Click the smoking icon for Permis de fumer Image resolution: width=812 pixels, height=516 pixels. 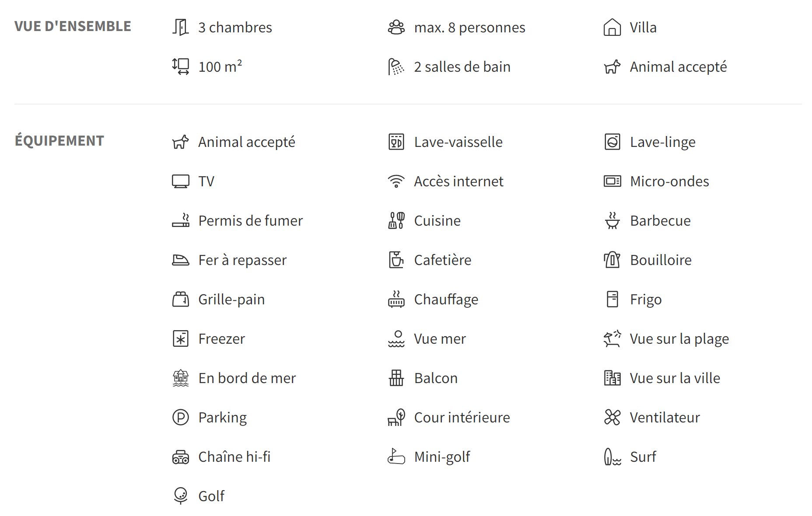click(180, 220)
